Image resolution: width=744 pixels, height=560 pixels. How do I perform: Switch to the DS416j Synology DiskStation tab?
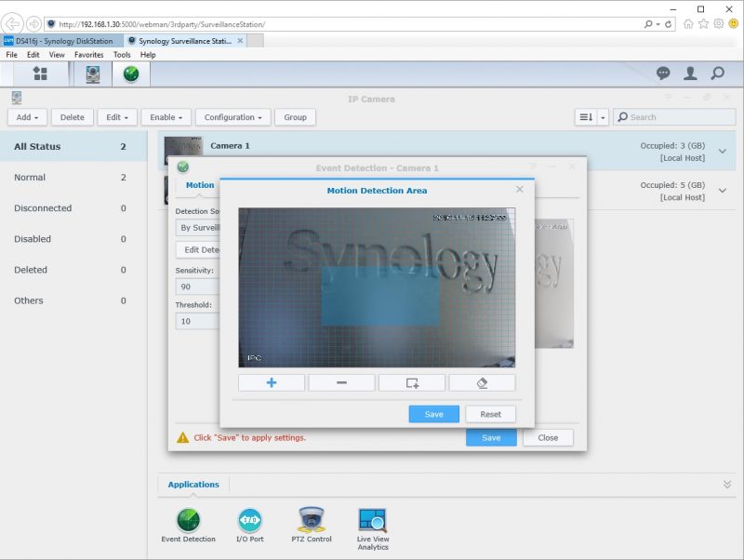61,41
